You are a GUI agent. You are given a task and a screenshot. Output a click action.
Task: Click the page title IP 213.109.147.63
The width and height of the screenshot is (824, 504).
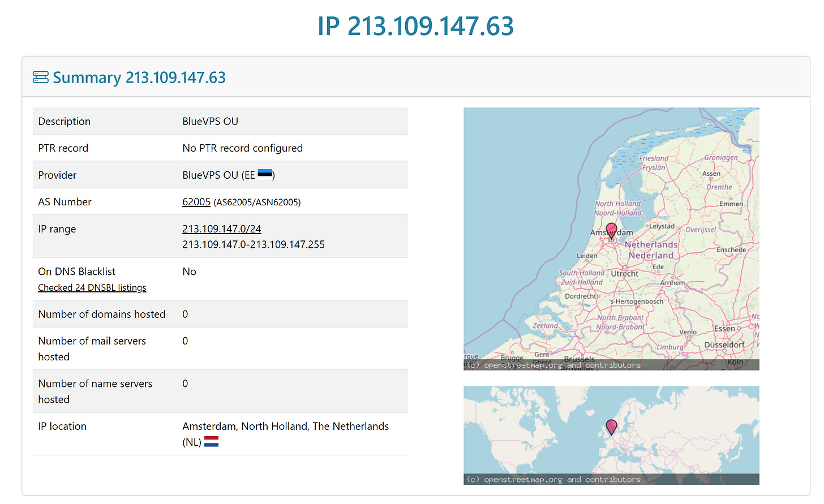click(x=415, y=26)
